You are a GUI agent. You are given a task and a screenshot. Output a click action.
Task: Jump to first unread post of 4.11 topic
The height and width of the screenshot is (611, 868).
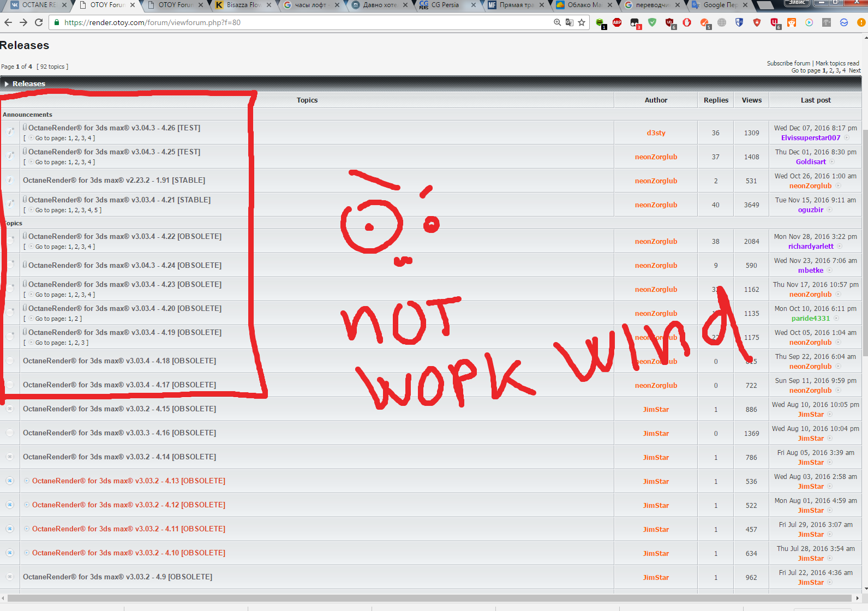click(x=27, y=529)
